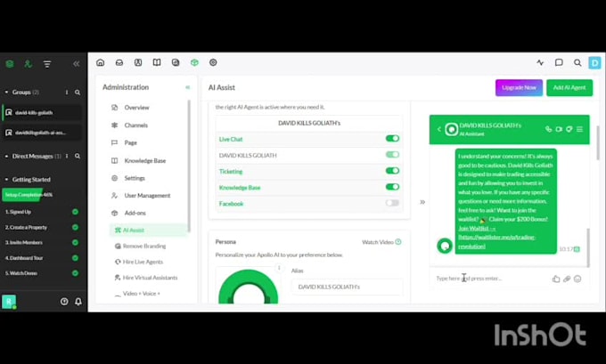The image size is (606, 364).
Task: Open the reporting chart icon
Action: click(176, 62)
